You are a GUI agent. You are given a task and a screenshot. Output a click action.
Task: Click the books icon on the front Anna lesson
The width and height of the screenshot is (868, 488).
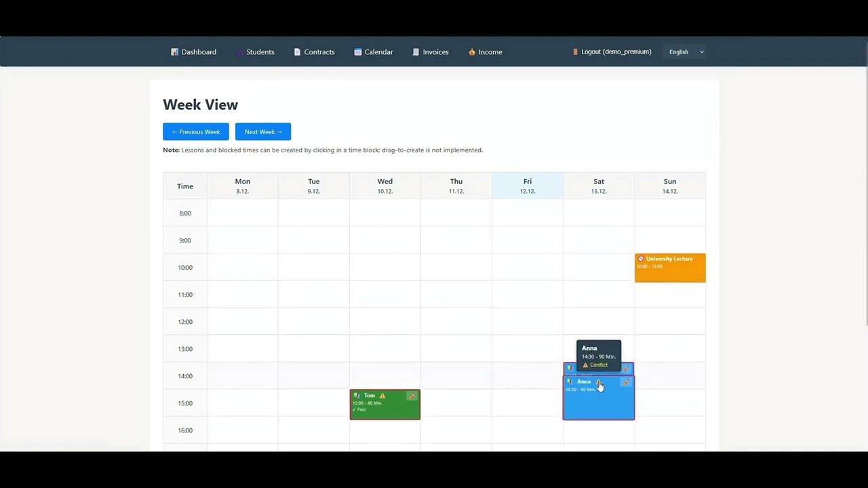(x=570, y=382)
